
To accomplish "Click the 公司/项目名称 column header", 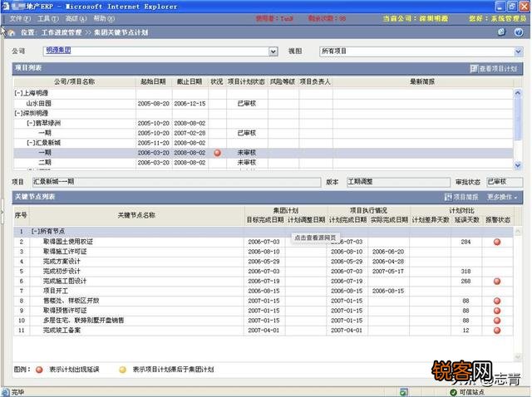I will [74, 81].
